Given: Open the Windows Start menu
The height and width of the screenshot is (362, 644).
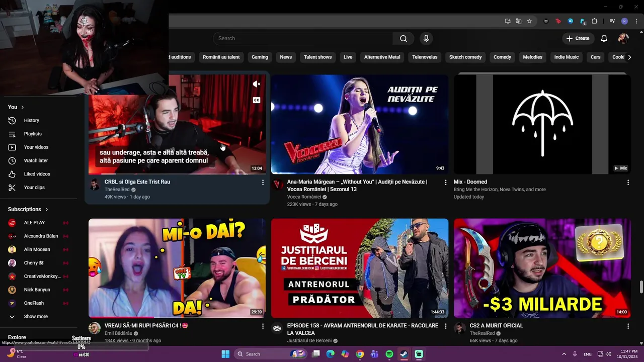Looking at the screenshot, I should click(225, 354).
